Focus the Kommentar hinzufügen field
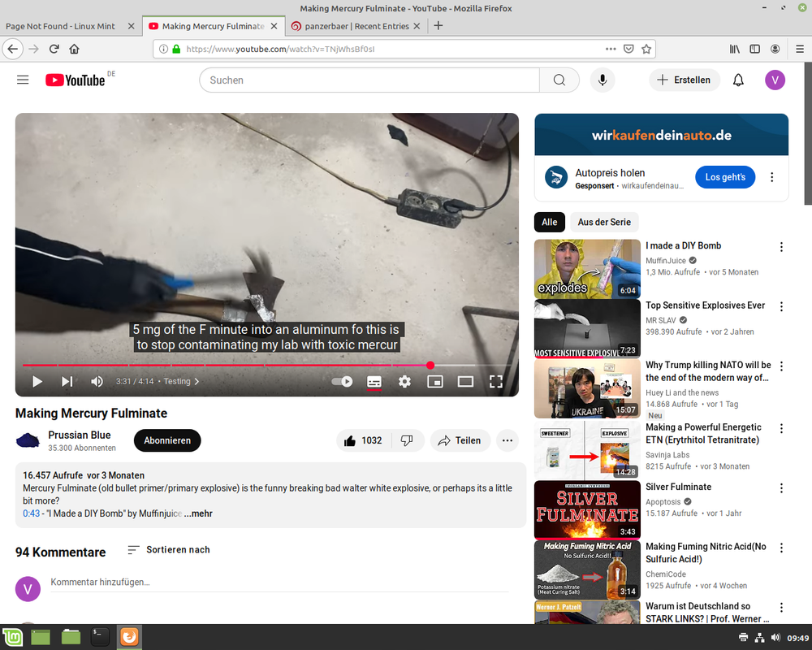This screenshot has height=650, width=812. pos(279,582)
